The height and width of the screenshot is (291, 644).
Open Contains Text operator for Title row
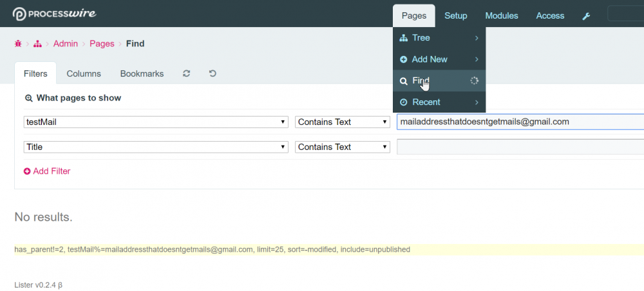pos(343,147)
